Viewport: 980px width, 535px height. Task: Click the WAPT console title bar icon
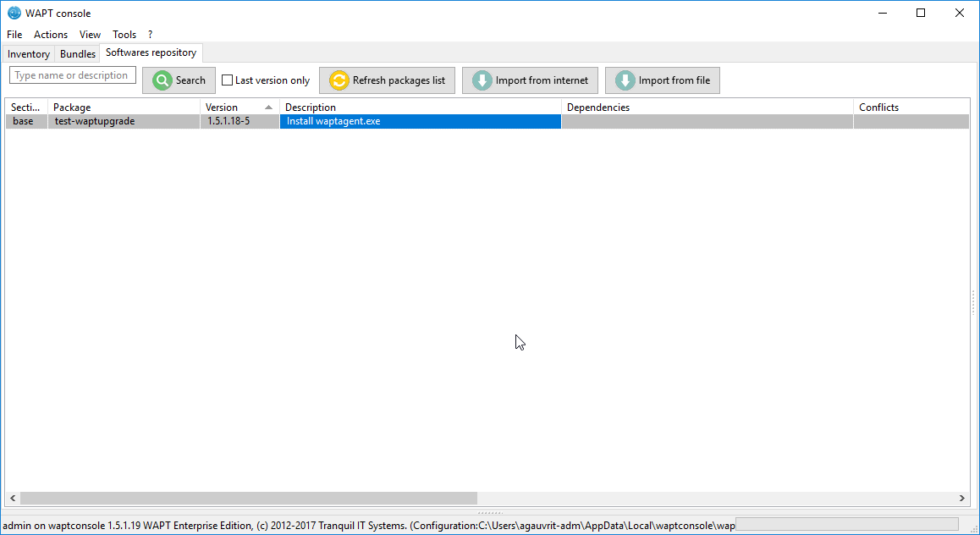click(14, 14)
